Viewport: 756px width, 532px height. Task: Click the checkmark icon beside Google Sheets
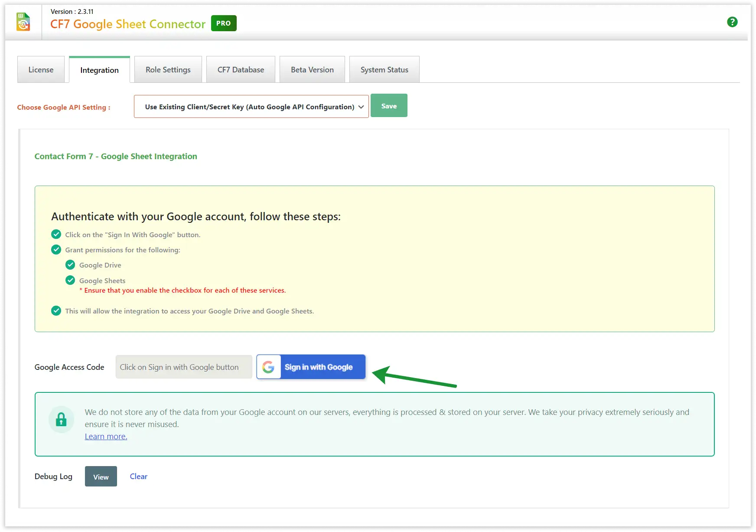click(70, 281)
